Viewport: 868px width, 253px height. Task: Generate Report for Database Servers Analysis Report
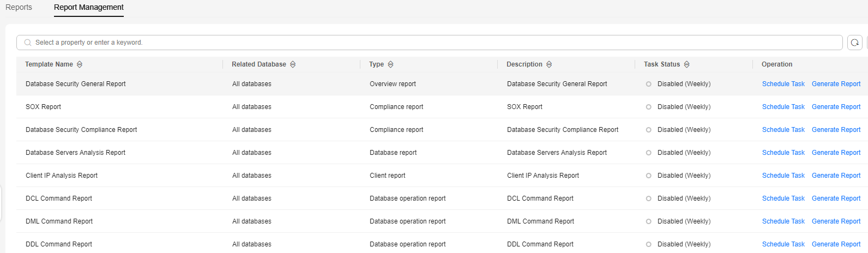836,153
